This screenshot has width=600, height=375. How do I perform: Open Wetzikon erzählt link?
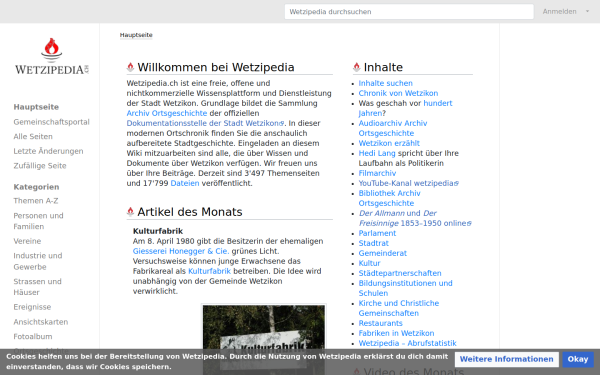pos(389,143)
